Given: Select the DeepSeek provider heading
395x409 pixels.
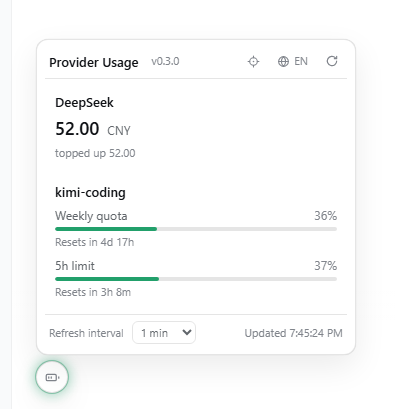Looking at the screenshot, I should [84, 103].
